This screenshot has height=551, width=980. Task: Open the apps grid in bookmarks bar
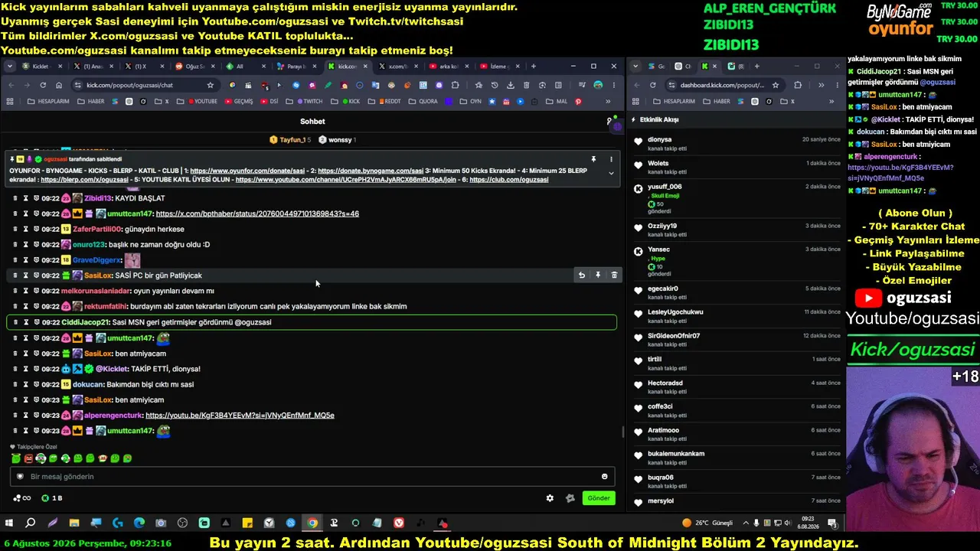[11, 101]
